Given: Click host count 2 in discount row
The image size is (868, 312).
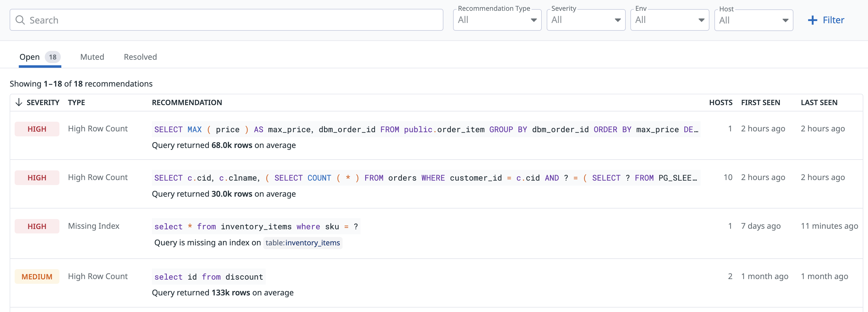Looking at the screenshot, I should click(730, 276).
